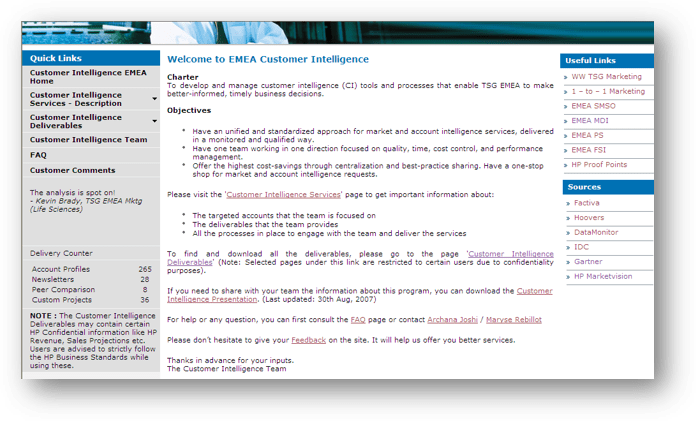The width and height of the screenshot is (696, 421).
Task: Click the 1 – to – 1 Marketing link
Action: click(x=607, y=91)
